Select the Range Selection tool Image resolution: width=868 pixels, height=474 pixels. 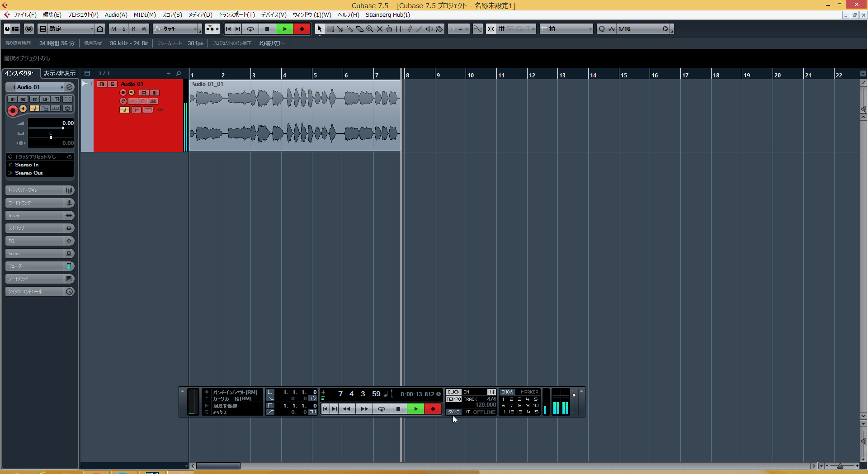click(x=330, y=29)
